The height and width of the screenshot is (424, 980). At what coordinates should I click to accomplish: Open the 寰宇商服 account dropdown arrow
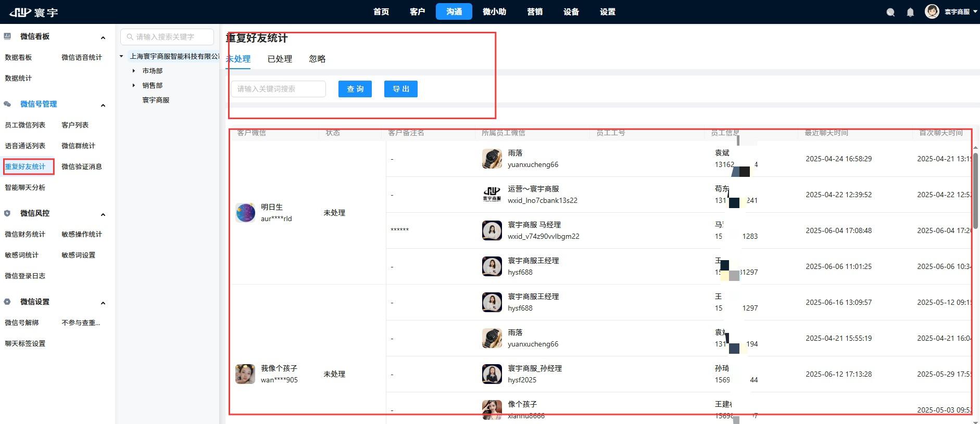coord(975,11)
